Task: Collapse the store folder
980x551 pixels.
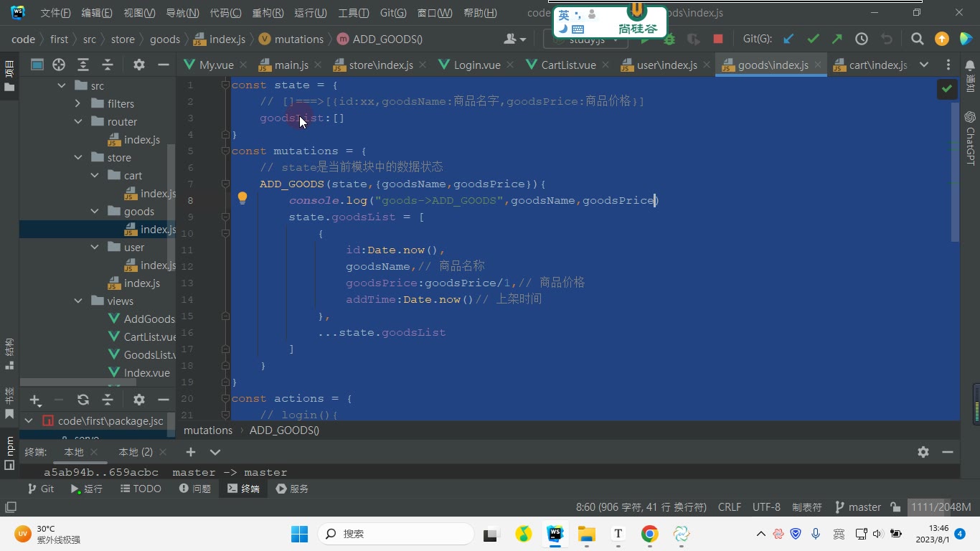Action: 78,158
